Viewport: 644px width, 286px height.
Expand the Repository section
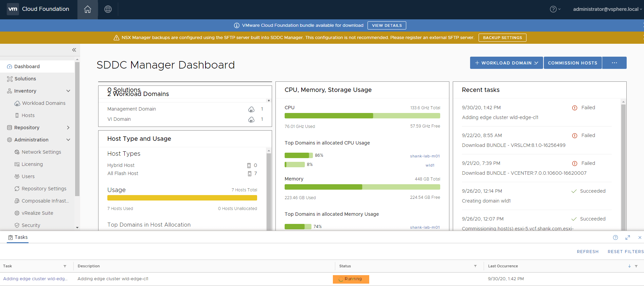coord(68,128)
